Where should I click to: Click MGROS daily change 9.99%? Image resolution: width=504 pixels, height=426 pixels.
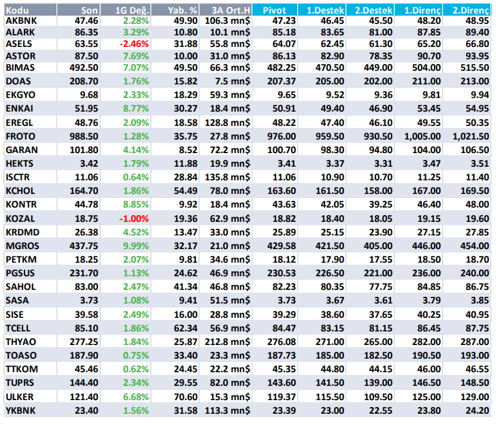coord(135,246)
